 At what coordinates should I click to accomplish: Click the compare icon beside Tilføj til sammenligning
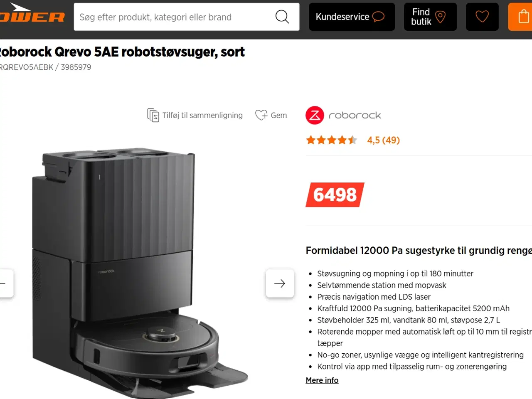pyautogui.click(x=153, y=115)
